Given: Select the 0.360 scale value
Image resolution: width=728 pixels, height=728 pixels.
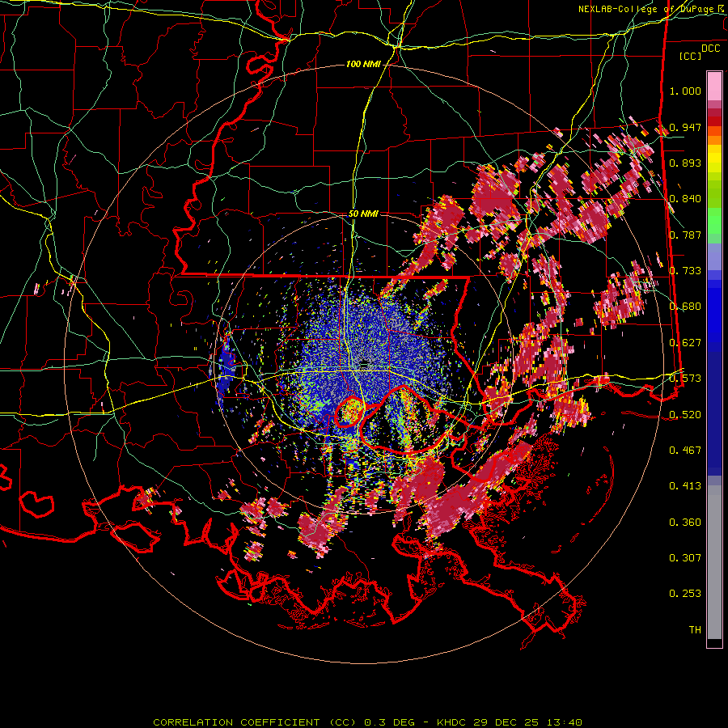Looking at the screenshot, I should click(x=685, y=523).
